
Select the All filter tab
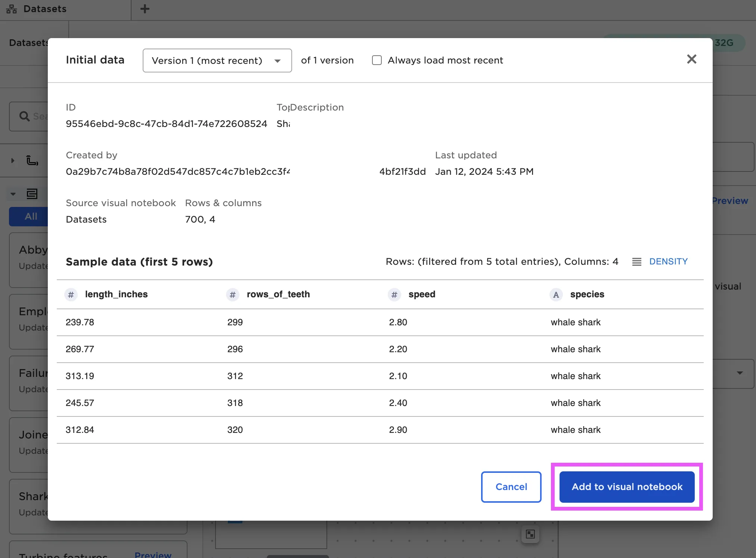click(31, 216)
